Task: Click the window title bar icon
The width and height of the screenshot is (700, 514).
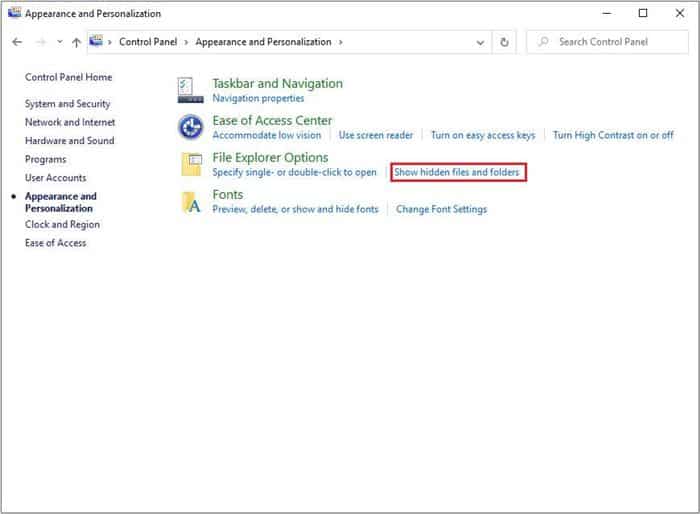Action: 14,13
